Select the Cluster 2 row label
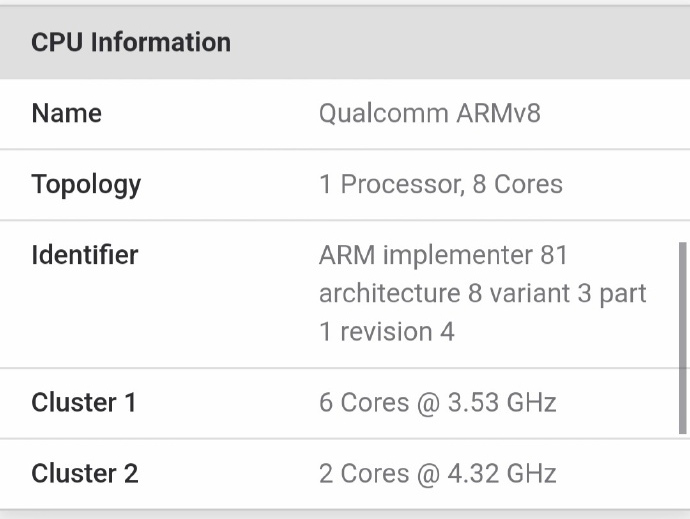The height and width of the screenshot is (519, 690). (85, 473)
